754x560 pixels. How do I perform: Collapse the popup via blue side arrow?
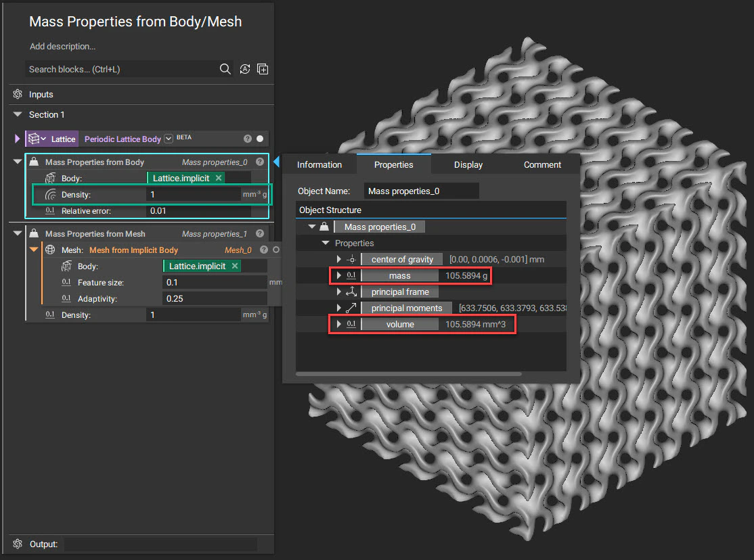coord(277,162)
